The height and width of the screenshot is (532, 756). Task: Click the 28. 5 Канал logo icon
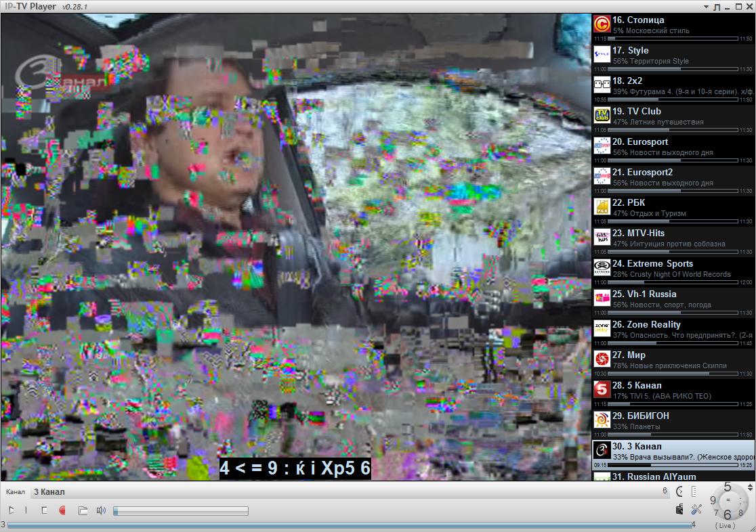tap(602, 390)
